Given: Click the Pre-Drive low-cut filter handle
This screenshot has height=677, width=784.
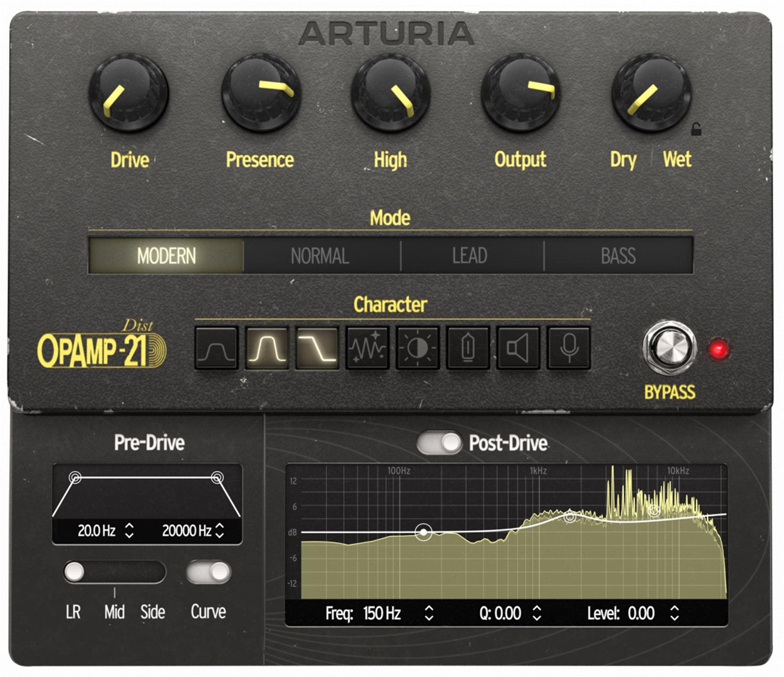Looking at the screenshot, I should coord(75,477).
